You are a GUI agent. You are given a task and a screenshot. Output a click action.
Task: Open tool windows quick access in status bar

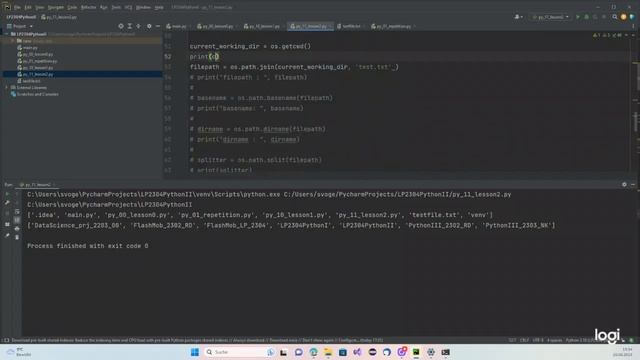tap(6, 340)
